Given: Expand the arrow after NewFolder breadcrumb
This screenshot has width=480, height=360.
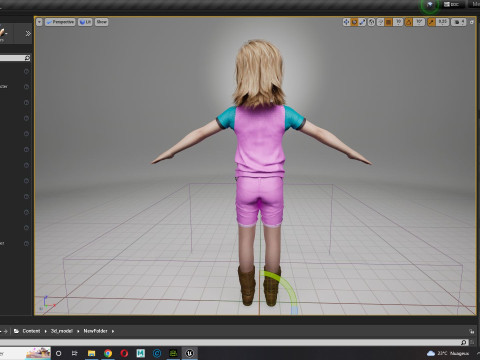Looking at the screenshot, I should tap(113, 331).
